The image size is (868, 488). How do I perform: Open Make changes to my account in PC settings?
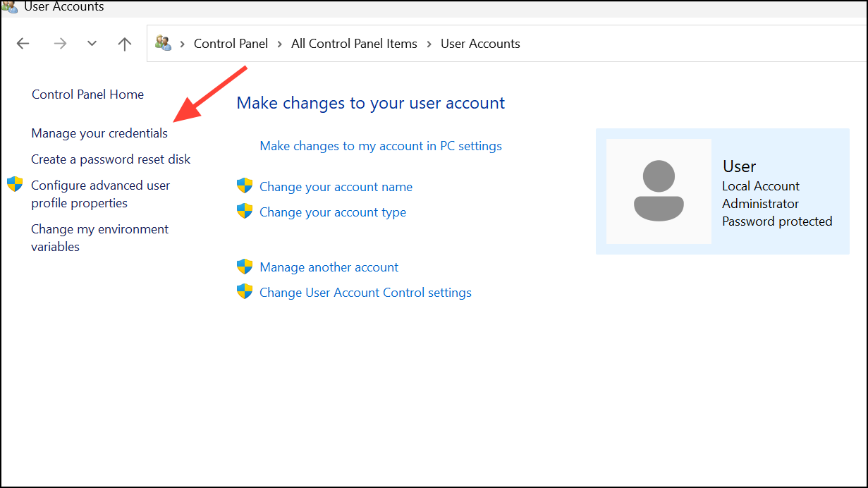tap(381, 146)
